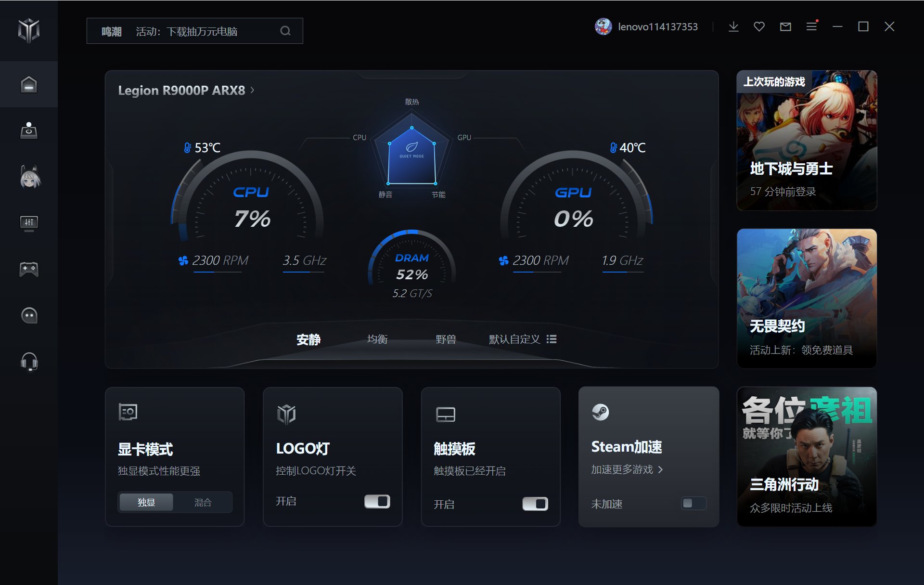Switch to 野兽 performance mode
Screen dimensions: 924x585
tap(446, 339)
